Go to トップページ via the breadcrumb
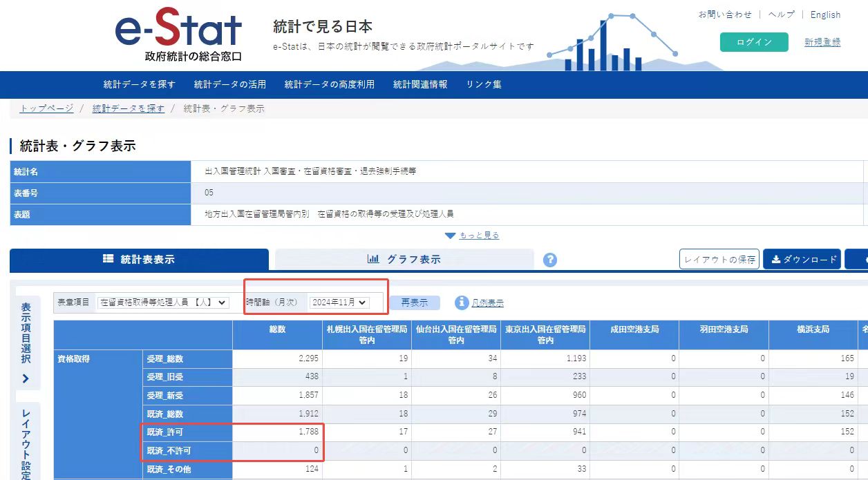Image resolution: width=868 pixels, height=480 pixels. (46, 108)
